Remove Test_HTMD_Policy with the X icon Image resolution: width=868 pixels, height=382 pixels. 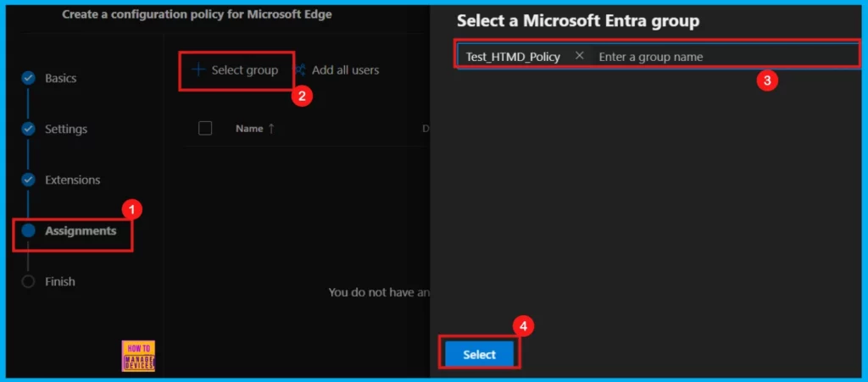pyautogui.click(x=580, y=56)
